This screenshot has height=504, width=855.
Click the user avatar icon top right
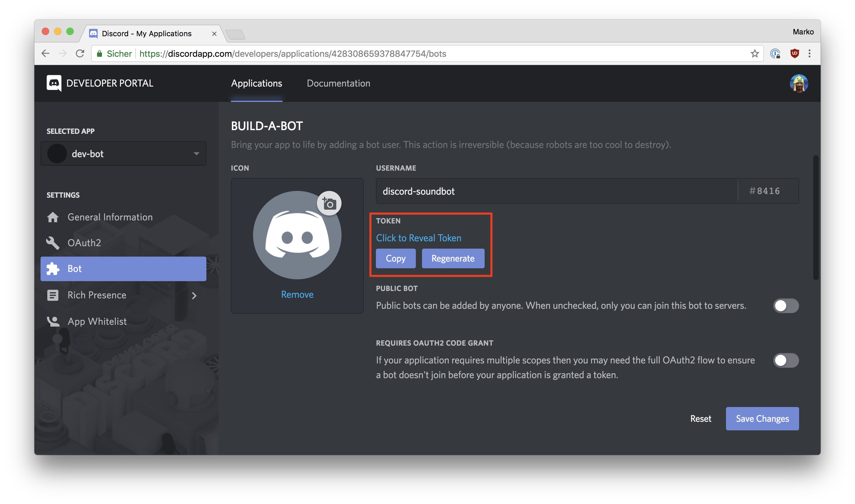[x=800, y=83]
